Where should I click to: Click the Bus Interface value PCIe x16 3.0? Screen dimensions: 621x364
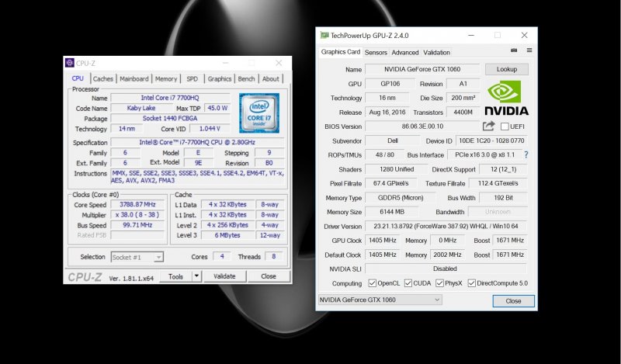(484, 155)
